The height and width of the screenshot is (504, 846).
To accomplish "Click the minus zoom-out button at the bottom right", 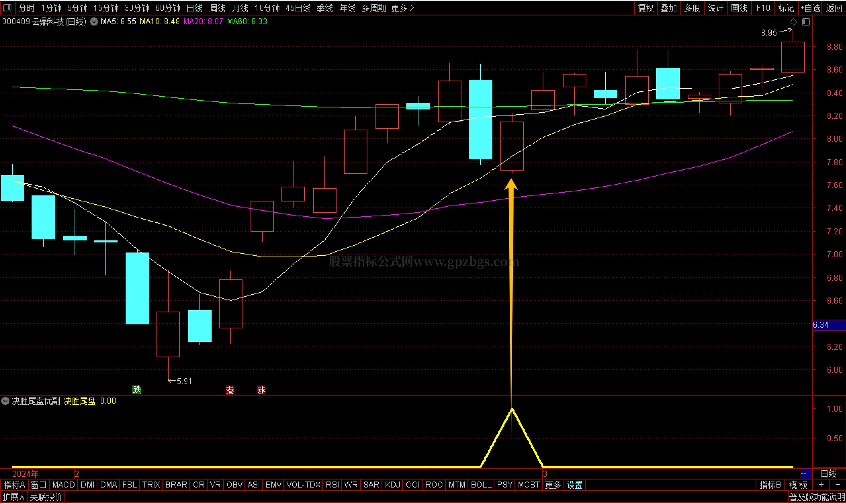I will 838,485.
